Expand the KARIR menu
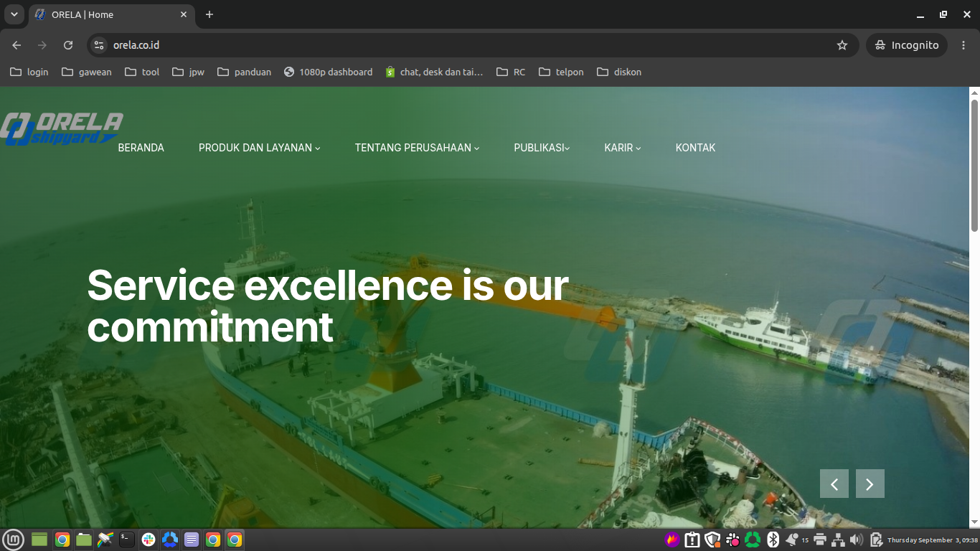This screenshot has width=980, height=551. (623, 148)
